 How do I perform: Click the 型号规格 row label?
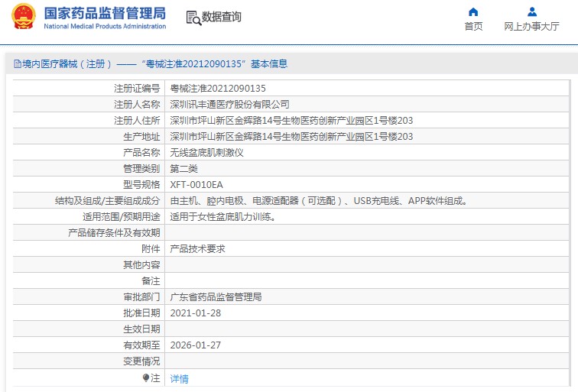tap(141, 185)
